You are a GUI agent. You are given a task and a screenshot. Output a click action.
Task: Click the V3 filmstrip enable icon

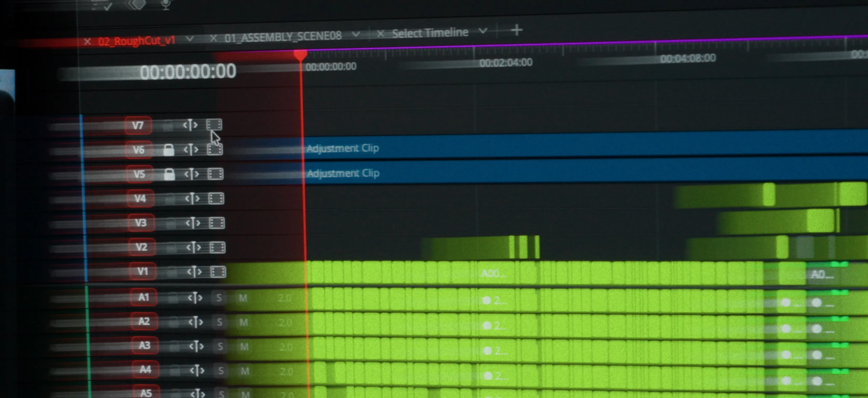pos(217,223)
